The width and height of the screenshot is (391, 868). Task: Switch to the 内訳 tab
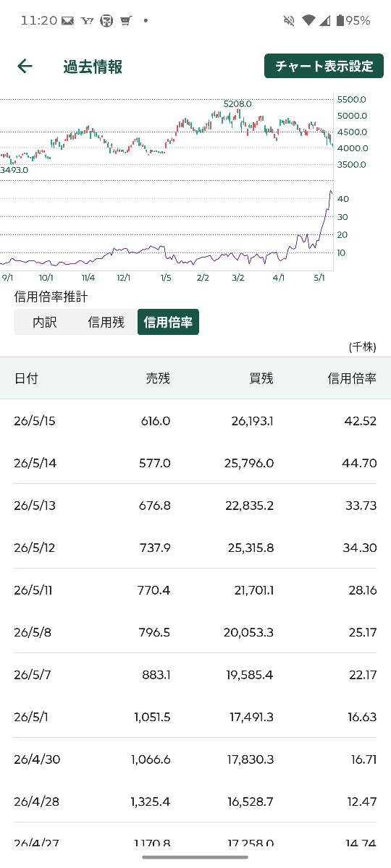point(44,323)
